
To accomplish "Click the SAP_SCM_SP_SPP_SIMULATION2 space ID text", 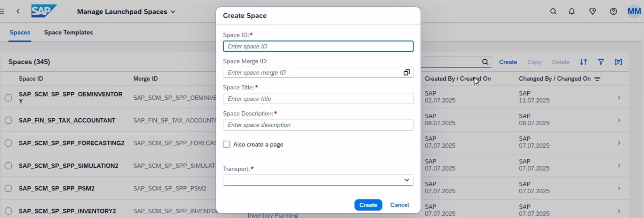I will (69, 166).
